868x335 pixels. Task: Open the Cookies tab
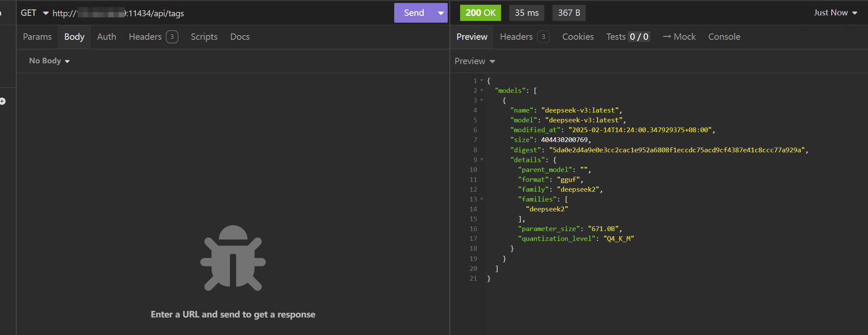(x=578, y=37)
